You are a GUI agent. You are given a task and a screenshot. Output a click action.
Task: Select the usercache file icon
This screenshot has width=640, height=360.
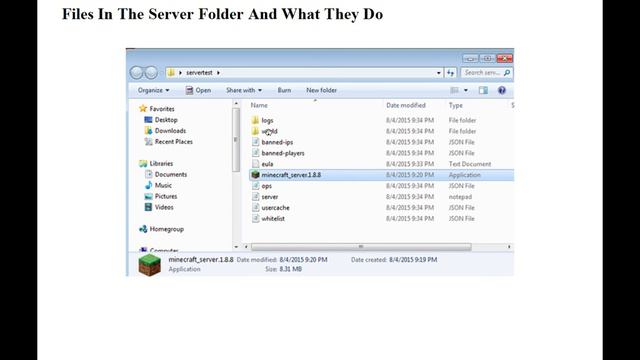(256, 207)
